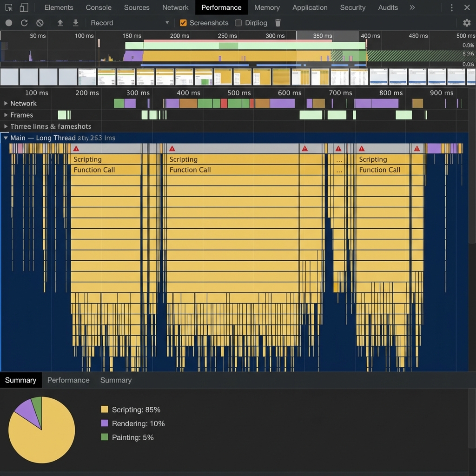Uncheck the Screenshots checkbox
Viewport: 476px width, 476px height.
point(183,23)
